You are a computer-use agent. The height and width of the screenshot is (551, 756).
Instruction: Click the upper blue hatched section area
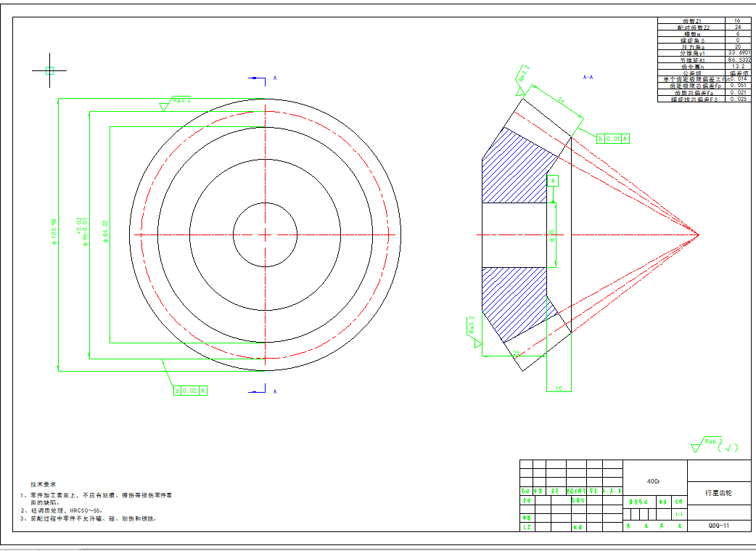coord(515,167)
